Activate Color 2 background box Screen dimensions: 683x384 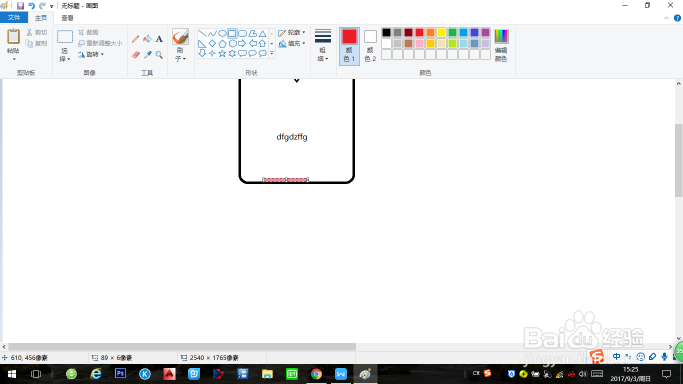tap(370, 46)
